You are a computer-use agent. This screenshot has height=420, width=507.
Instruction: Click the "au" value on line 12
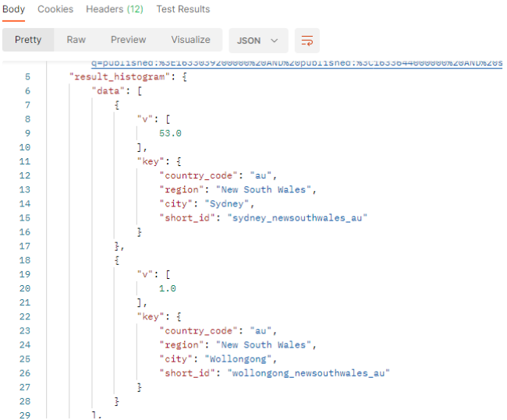pos(261,176)
